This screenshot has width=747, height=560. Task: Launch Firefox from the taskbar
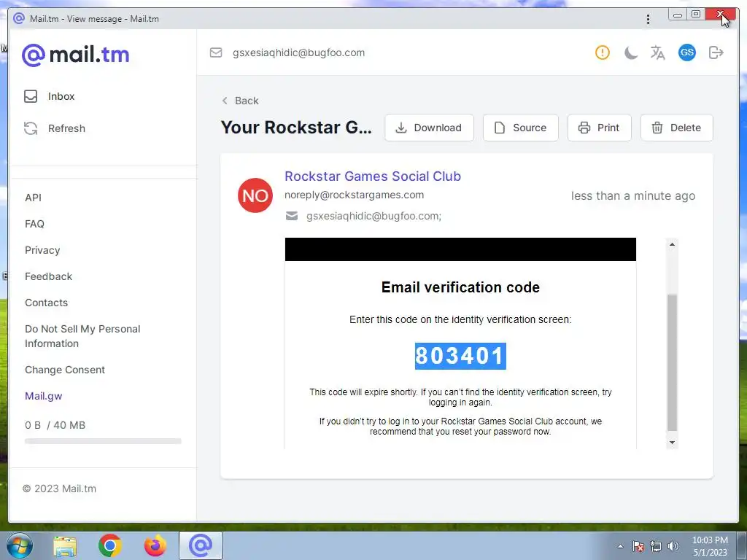(x=155, y=546)
